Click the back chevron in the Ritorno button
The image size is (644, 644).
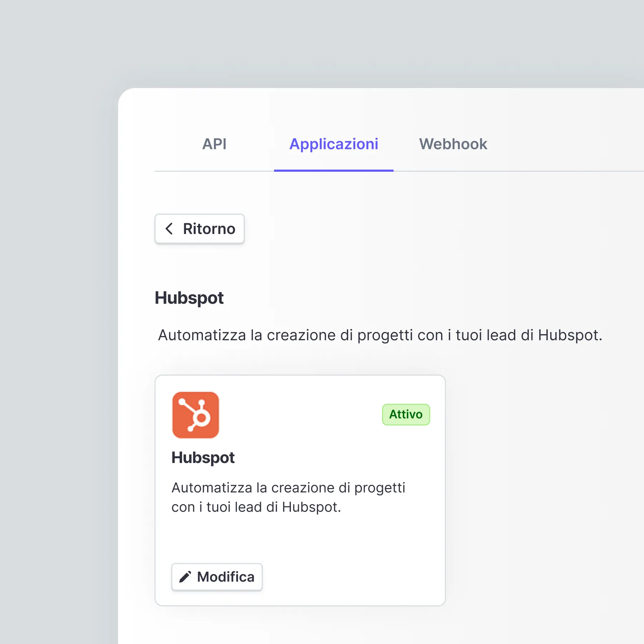pyautogui.click(x=169, y=229)
